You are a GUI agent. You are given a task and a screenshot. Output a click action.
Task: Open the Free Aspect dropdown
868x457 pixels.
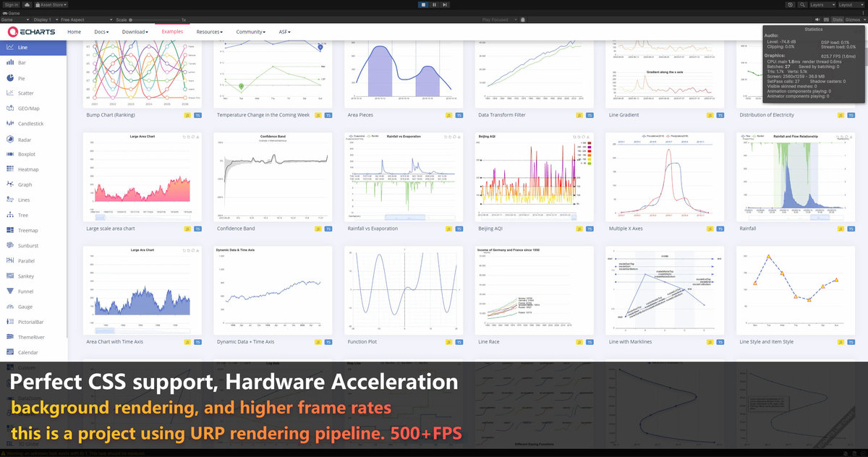point(86,20)
